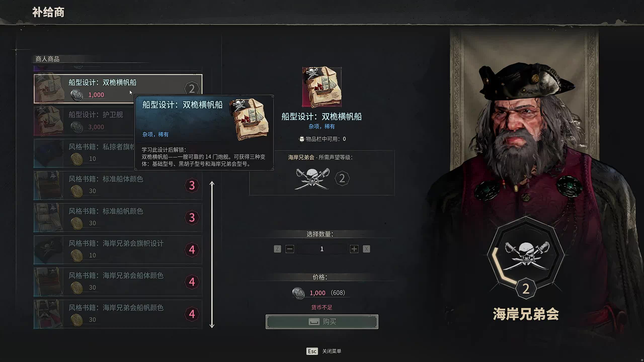Click Esc 关闭菜单 to close the menu
The image size is (644, 362).
pyautogui.click(x=324, y=351)
